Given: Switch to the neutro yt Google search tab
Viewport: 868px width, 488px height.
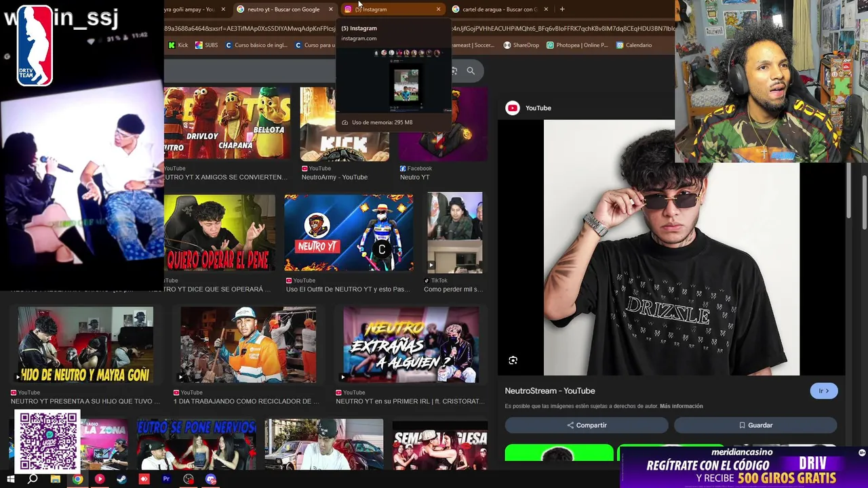Looking at the screenshot, I should tap(282, 9).
